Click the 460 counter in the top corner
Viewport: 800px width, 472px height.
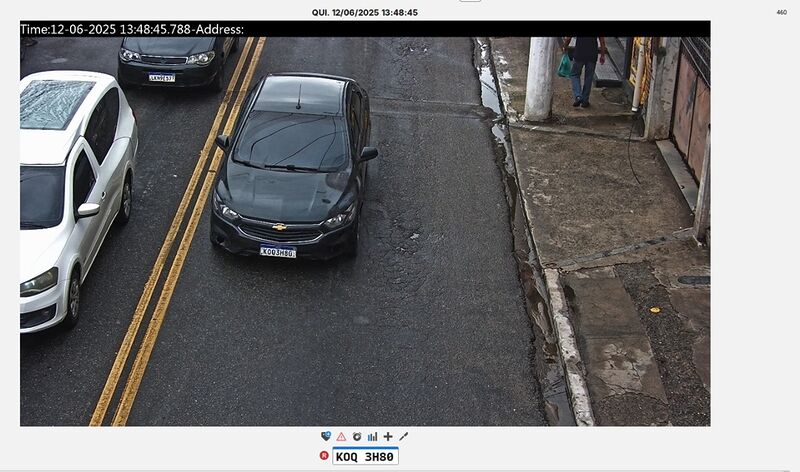(782, 12)
